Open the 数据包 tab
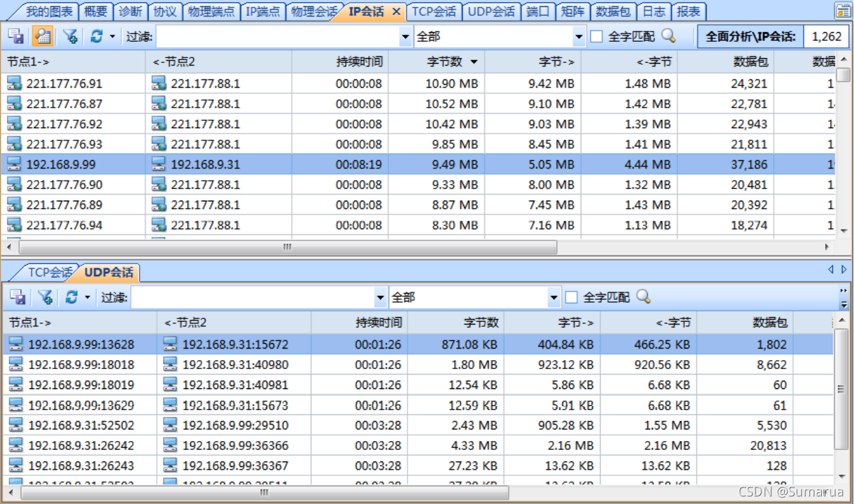This screenshot has width=854, height=504. click(612, 12)
